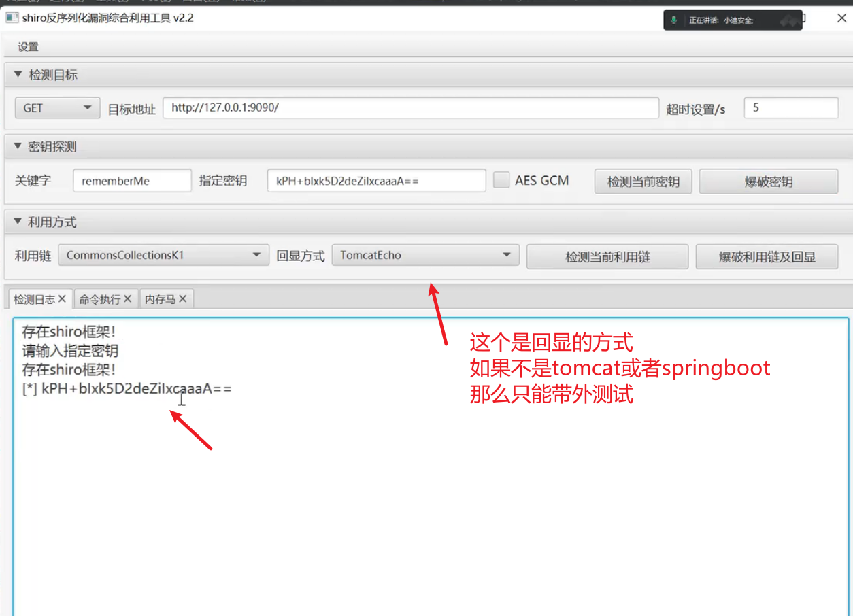This screenshot has height=616, width=853.
Task: Collapse the 利用方式 section
Action: (18, 222)
